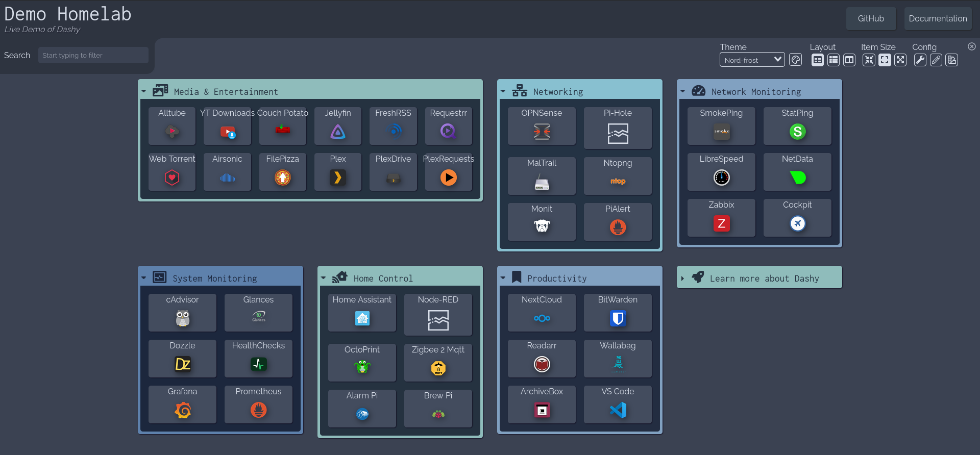The width and height of the screenshot is (980, 455).
Task: Open PlexDrive item
Action: tap(393, 171)
